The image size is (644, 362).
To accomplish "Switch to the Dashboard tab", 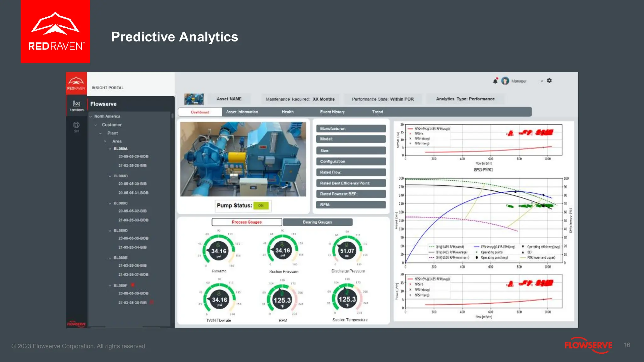I will (x=200, y=112).
